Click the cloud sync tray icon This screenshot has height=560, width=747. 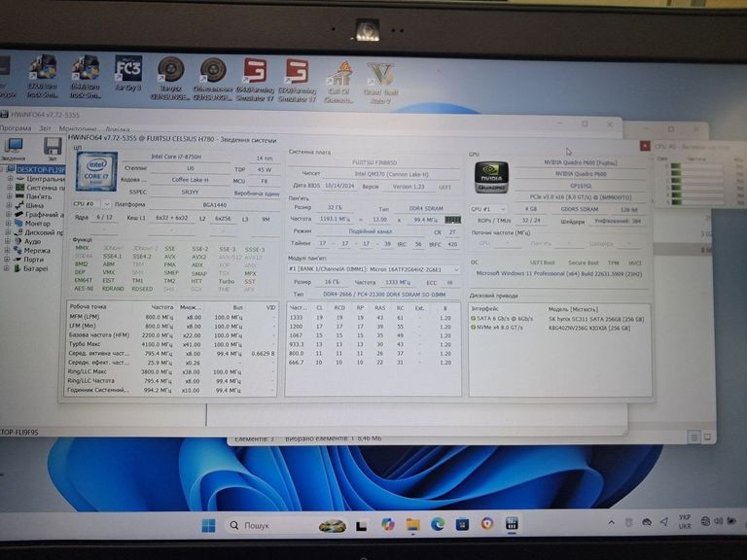[647, 522]
